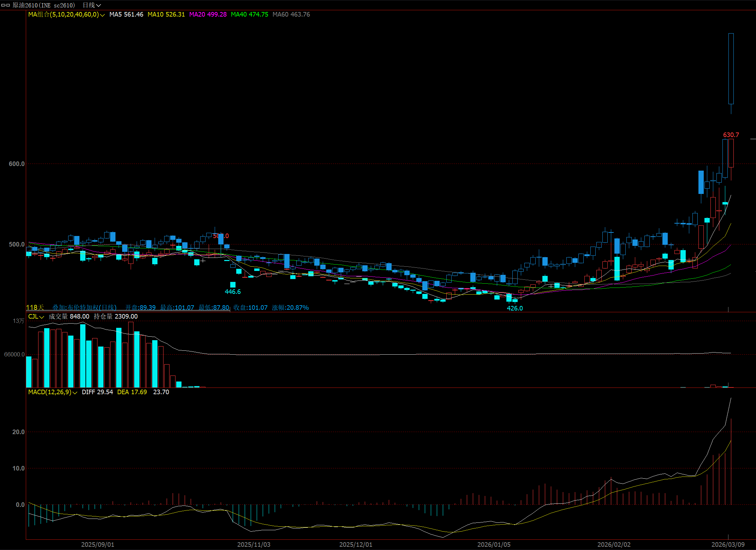Click the 叠加:布伦特加权(日线) overlay label

click(x=84, y=308)
